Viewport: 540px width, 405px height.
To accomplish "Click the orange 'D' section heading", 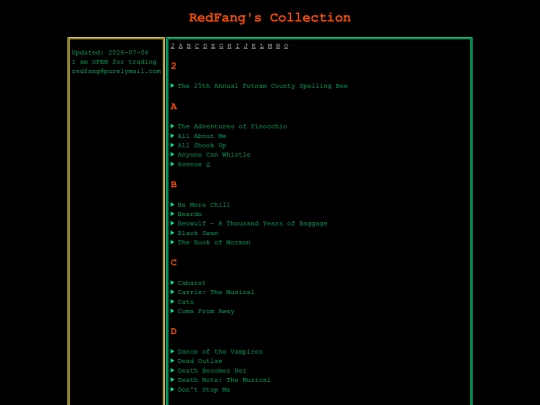I will tap(174, 331).
